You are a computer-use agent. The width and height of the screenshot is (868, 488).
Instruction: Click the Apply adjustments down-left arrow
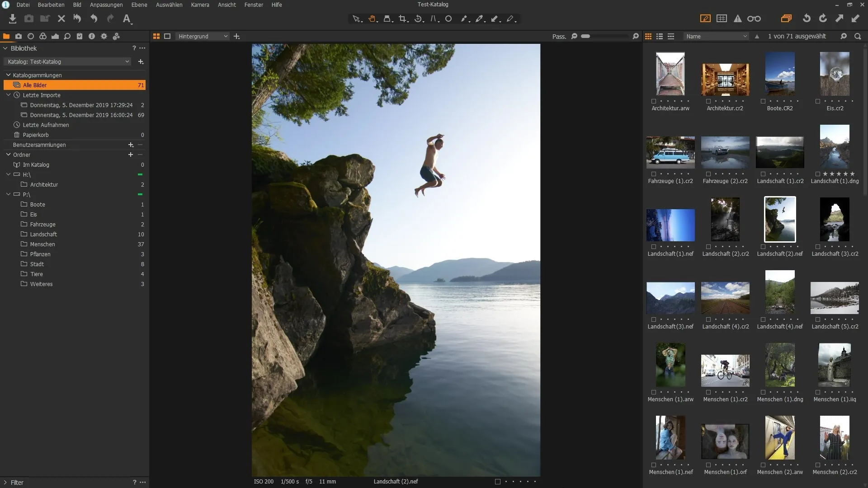(855, 19)
